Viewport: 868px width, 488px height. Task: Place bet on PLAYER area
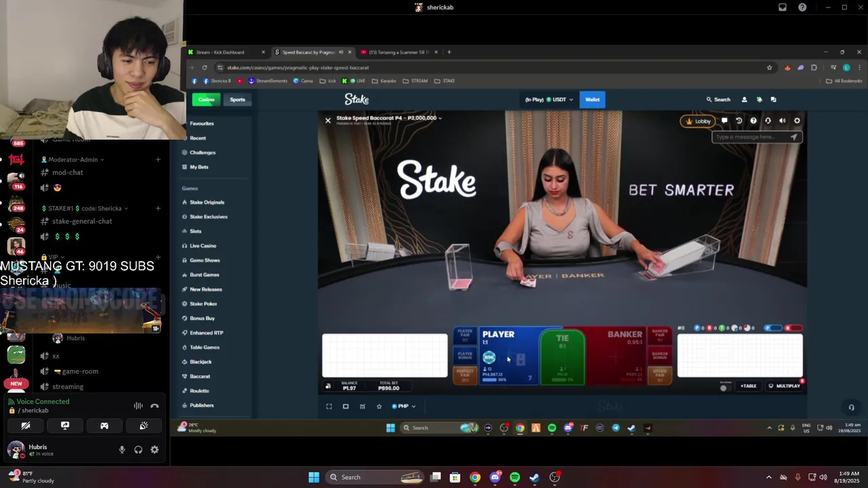coord(508,356)
